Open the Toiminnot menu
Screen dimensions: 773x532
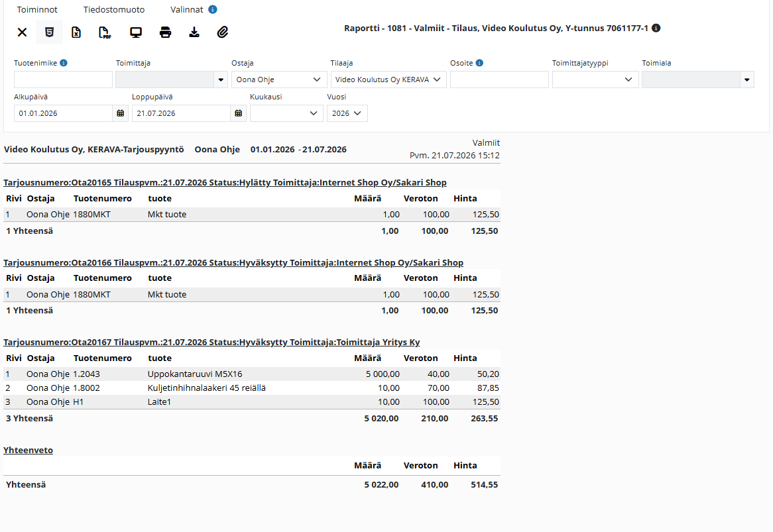(37, 9)
